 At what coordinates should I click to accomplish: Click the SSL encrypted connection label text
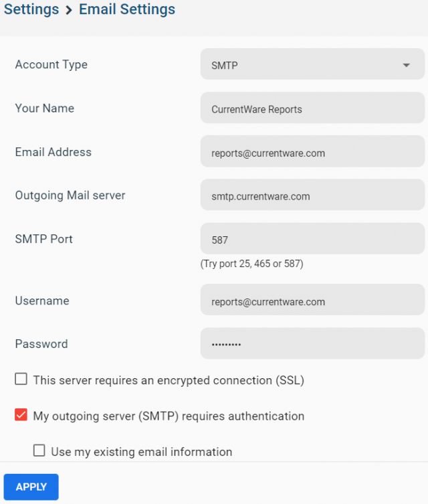(169, 380)
